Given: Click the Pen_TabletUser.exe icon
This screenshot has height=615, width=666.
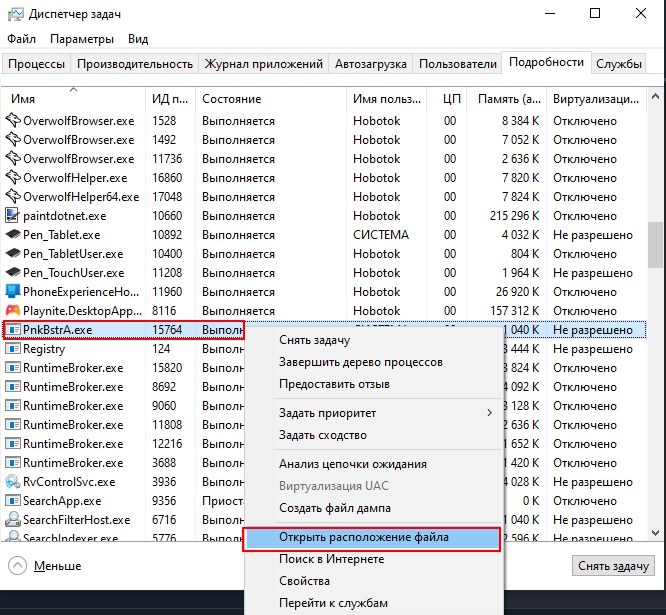Looking at the screenshot, I should [12, 254].
